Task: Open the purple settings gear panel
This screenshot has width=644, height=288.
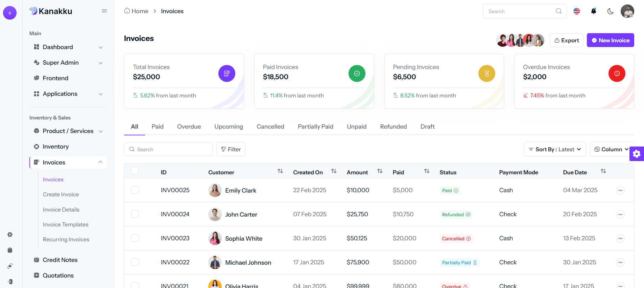Action: pyautogui.click(x=637, y=154)
